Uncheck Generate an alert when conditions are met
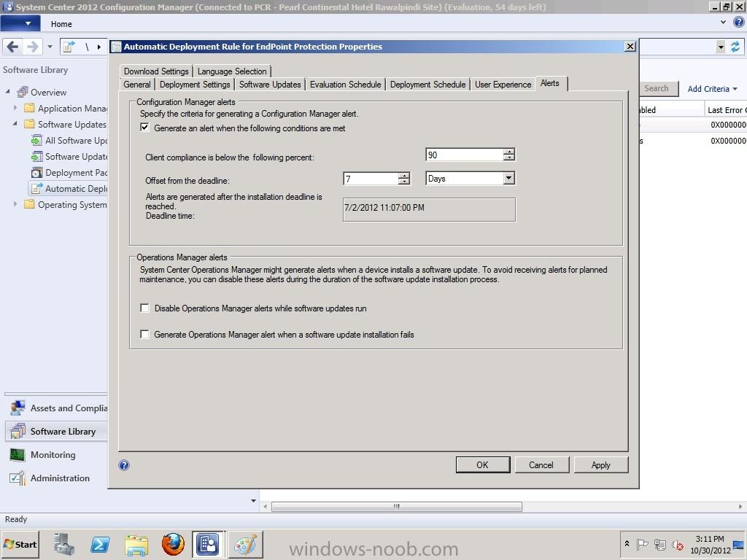Image resolution: width=747 pixels, height=560 pixels. point(144,128)
